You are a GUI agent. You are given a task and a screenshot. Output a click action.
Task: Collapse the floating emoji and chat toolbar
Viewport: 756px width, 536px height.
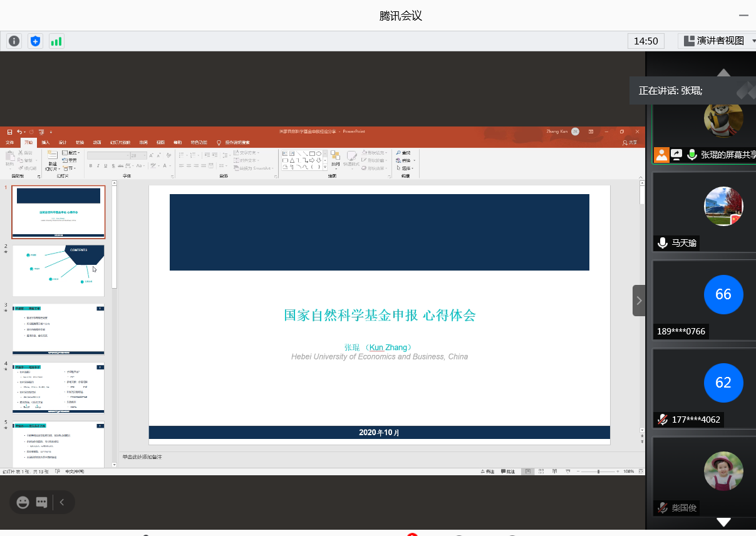(61, 502)
